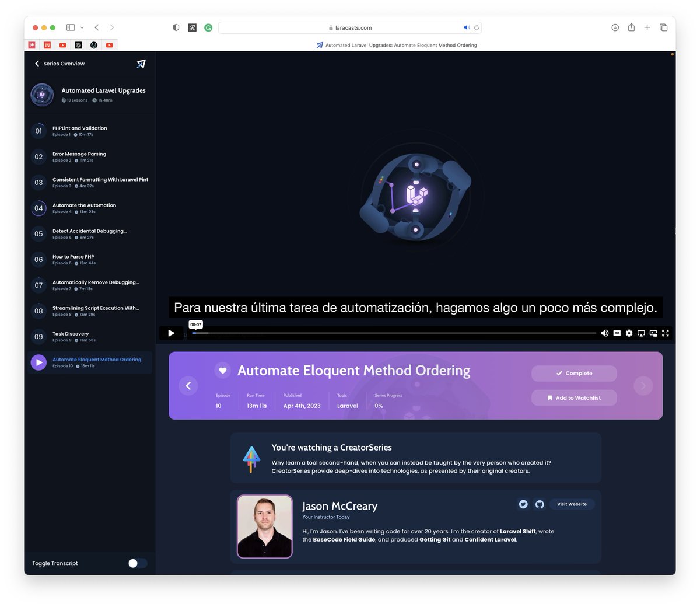Open the red IN pinned tab
The image size is (700, 607).
(47, 45)
